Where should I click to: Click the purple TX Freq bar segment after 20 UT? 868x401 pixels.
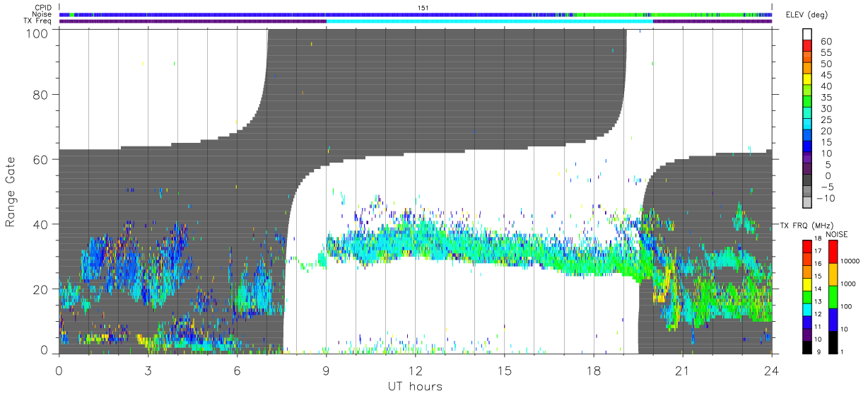[712, 21]
